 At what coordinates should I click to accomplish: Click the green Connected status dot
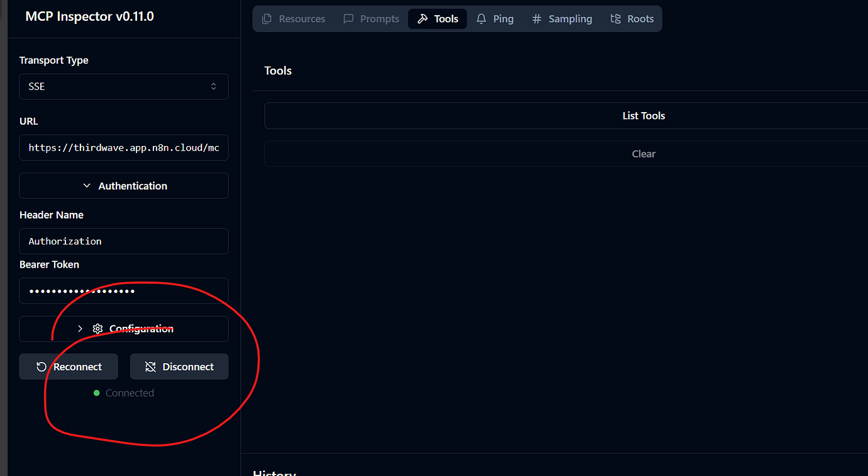96,392
